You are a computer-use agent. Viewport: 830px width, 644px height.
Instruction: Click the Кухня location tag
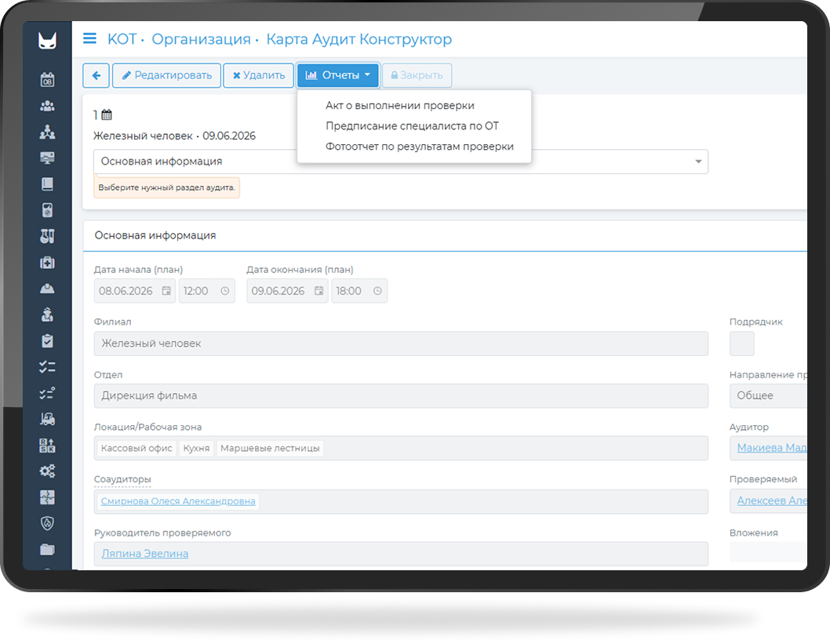(196, 448)
